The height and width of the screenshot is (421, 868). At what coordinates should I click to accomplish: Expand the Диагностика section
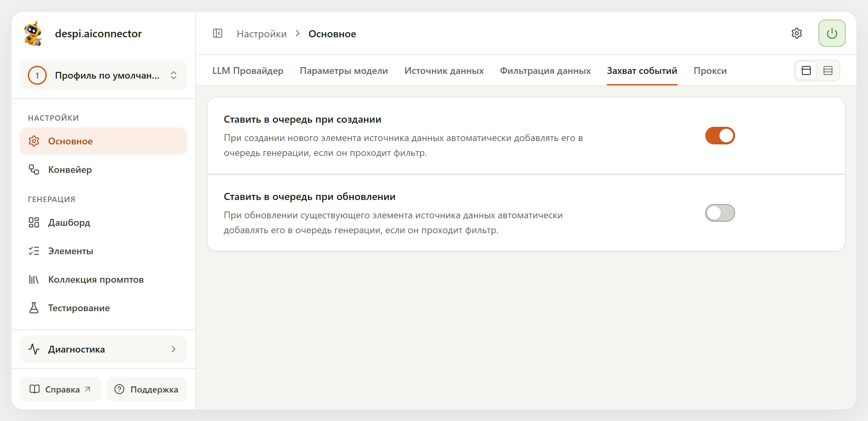coord(103,349)
